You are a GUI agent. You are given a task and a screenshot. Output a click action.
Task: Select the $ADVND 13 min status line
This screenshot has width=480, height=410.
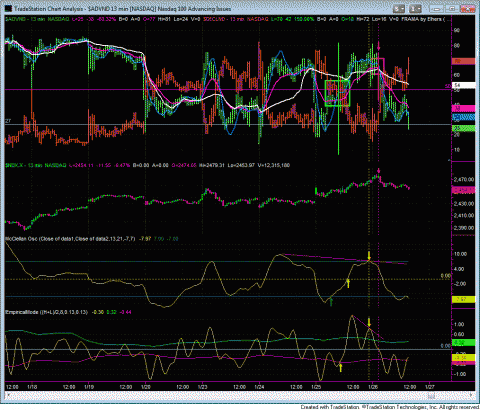point(104,19)
